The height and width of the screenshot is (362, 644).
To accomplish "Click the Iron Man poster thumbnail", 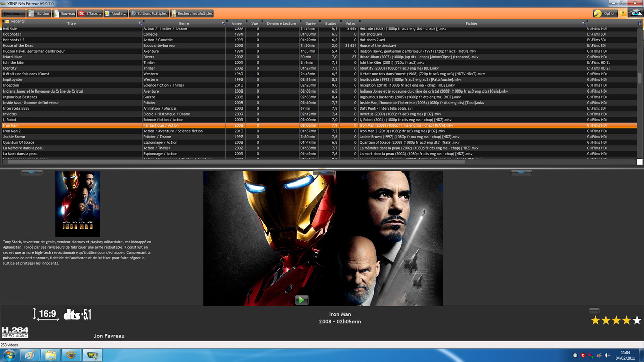I will [77, 204].
